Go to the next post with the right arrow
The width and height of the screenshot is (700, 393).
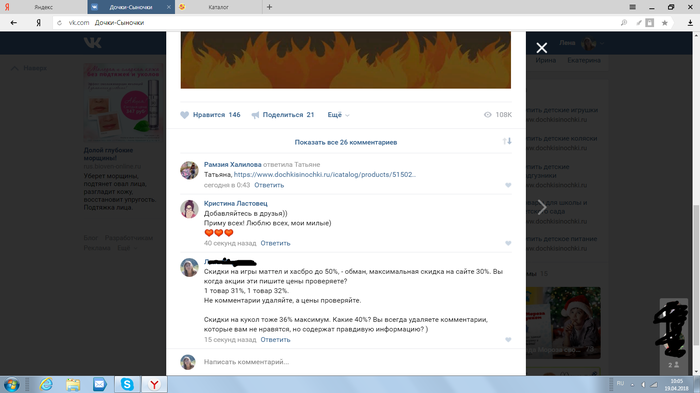pyautogui.click(x=542, y=207)
